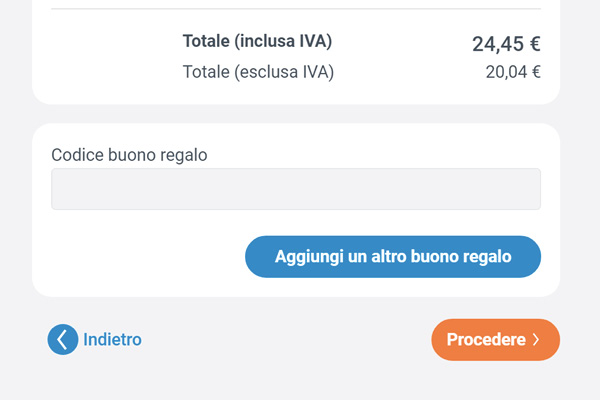Click the euro sign of 24,45 €
This screenshot has height=400, width=600.
(x=534, y=43)
